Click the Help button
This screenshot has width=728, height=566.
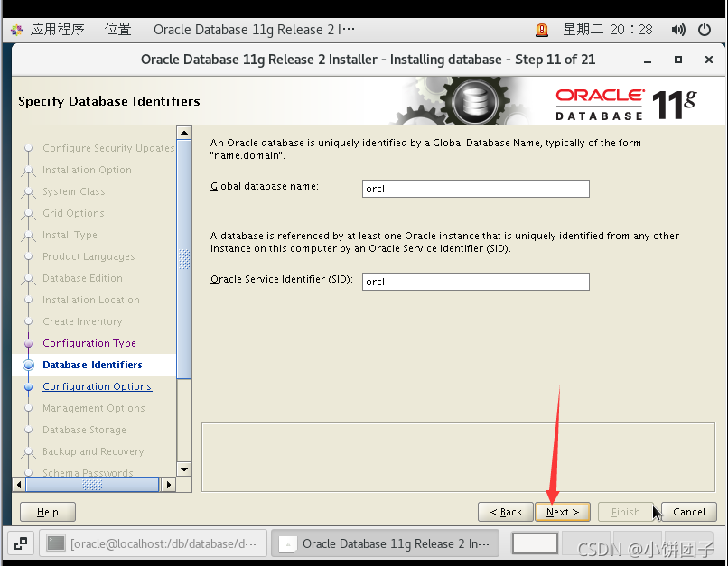[47, 512]
